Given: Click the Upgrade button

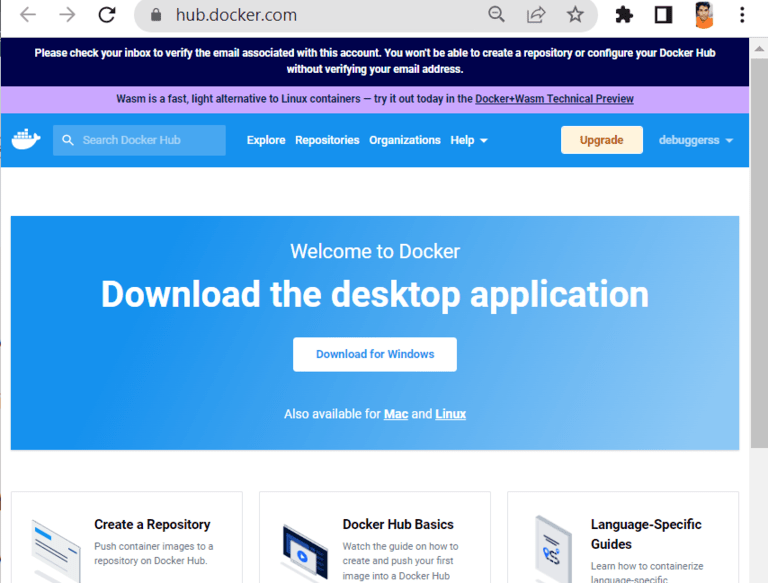Looking at the screenshot, I should (601, 140).
